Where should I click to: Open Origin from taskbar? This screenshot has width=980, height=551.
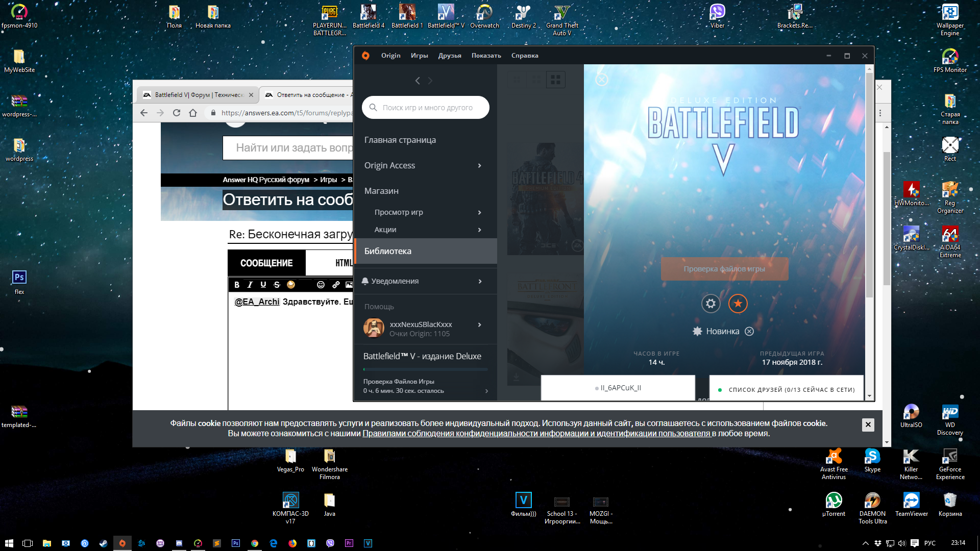[x=122, y=543]
